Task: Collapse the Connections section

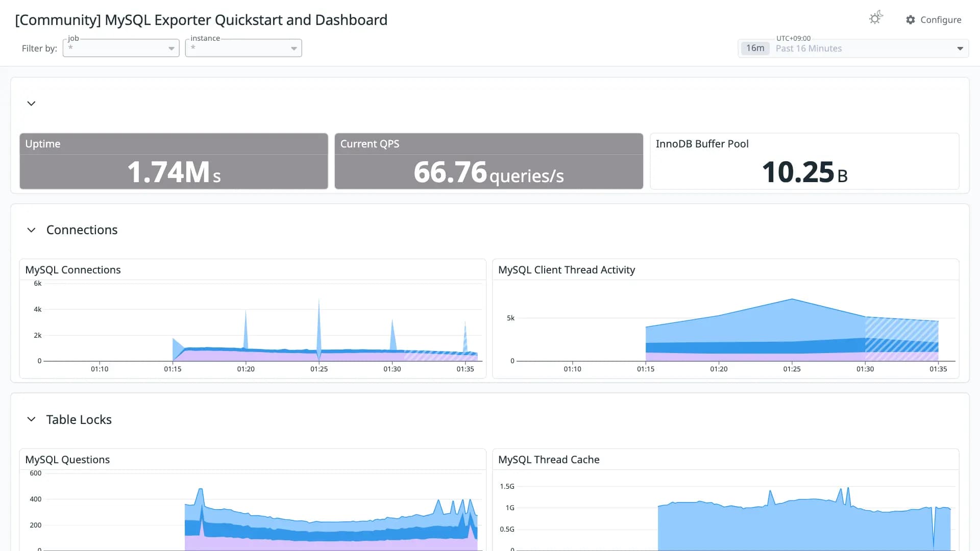Action: tap(31, 230)
